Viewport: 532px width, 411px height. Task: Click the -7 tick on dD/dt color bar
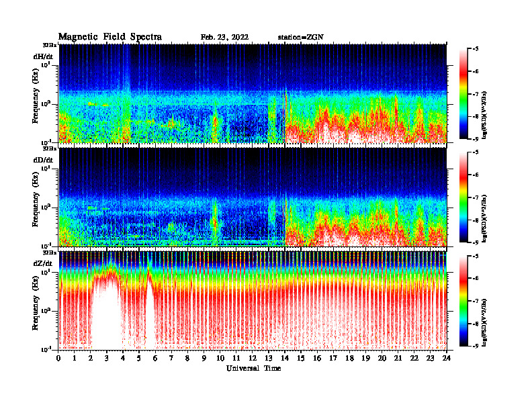click(x=476, y=197)
